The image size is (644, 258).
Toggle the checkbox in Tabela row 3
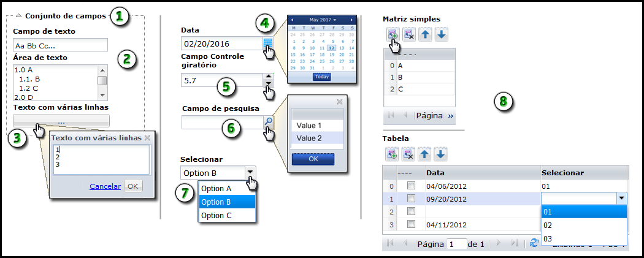[x=412, y=224]
